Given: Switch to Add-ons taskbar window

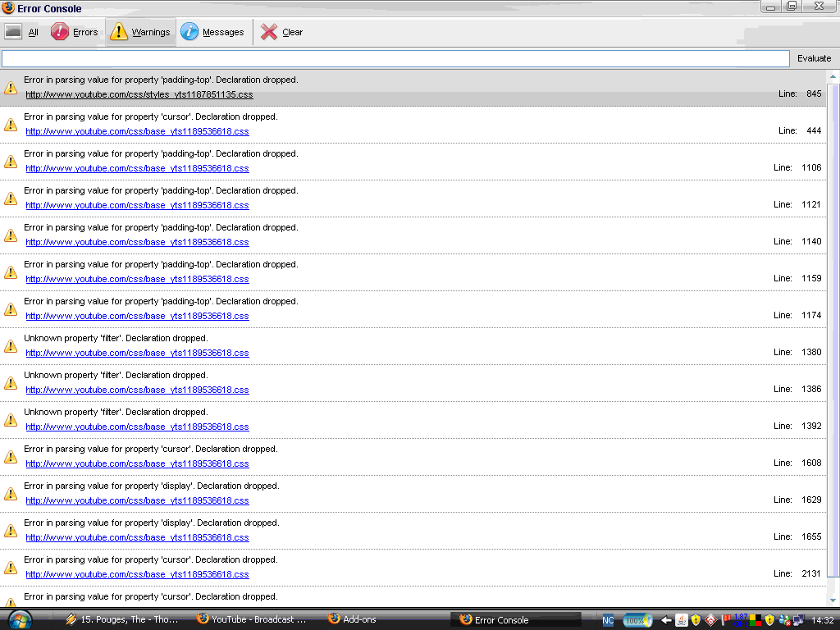Looking at the screenshot, I should point(353,620).
